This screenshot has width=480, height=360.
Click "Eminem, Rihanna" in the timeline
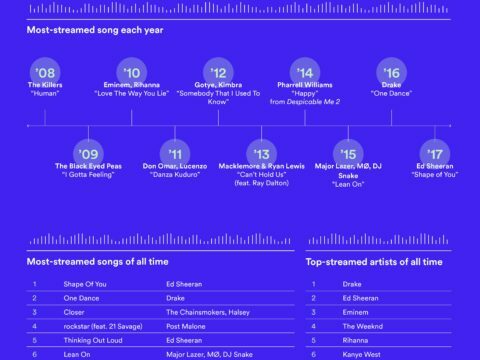[x=132, y=85]
